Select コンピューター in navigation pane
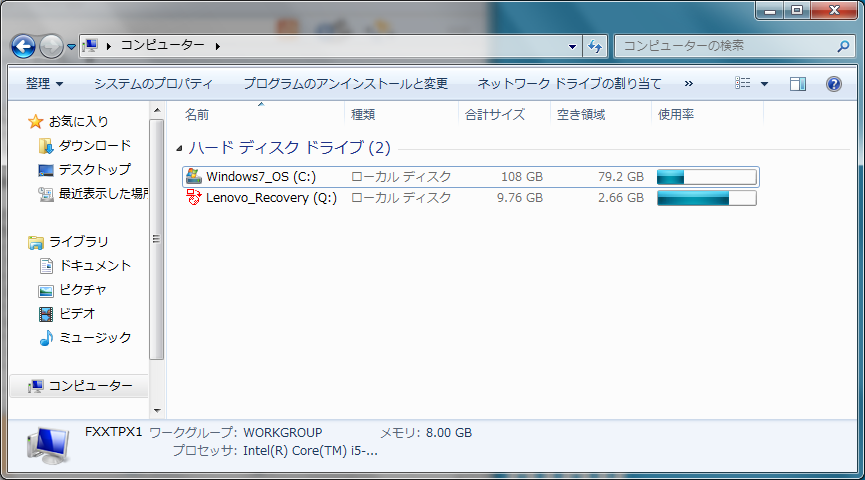This screenshot has width=865, height=480. tap(90, 386)
